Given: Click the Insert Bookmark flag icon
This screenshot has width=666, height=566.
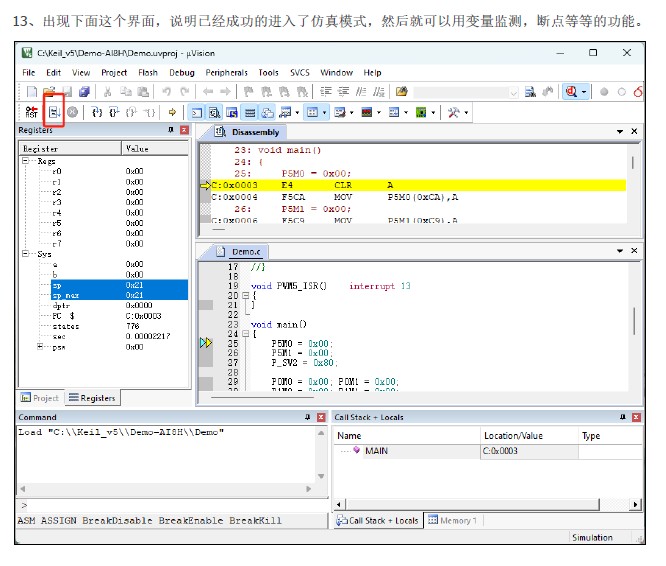Looking at the screenshot, I should point(248,91).
